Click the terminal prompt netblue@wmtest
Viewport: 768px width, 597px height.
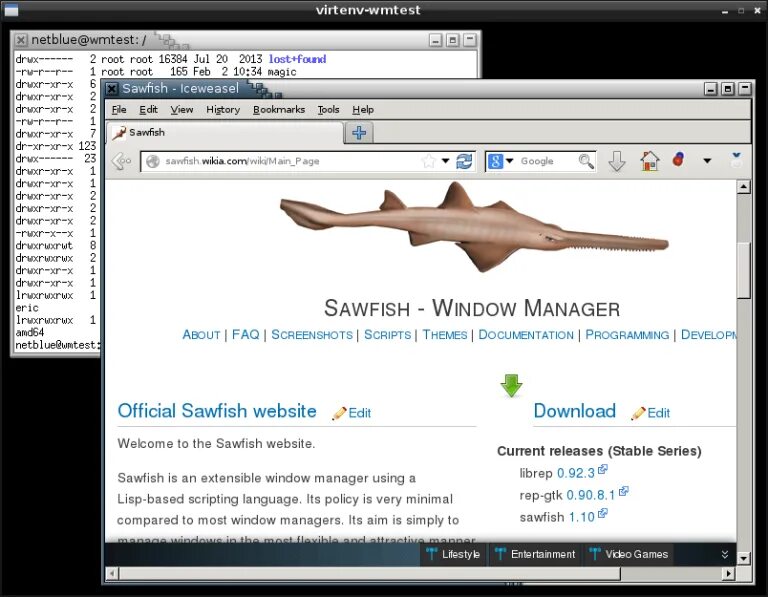coord(57,345)
